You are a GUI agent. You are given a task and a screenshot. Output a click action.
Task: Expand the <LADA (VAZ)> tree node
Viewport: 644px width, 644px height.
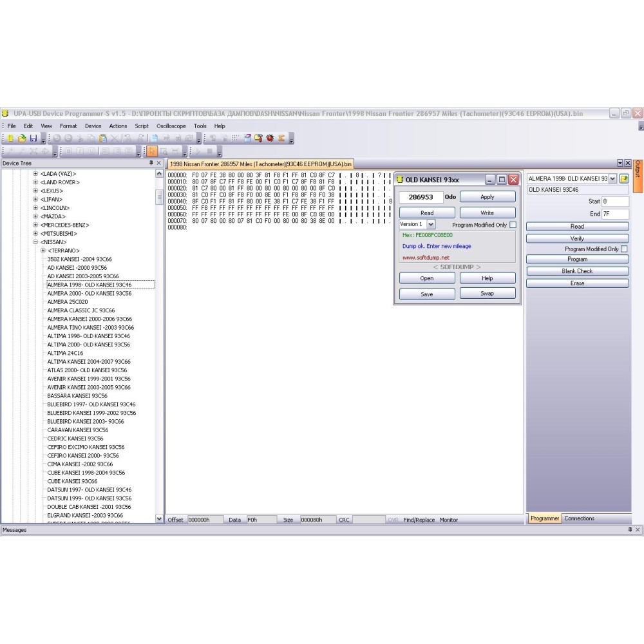pyautogui.click(x=35, y=174)
